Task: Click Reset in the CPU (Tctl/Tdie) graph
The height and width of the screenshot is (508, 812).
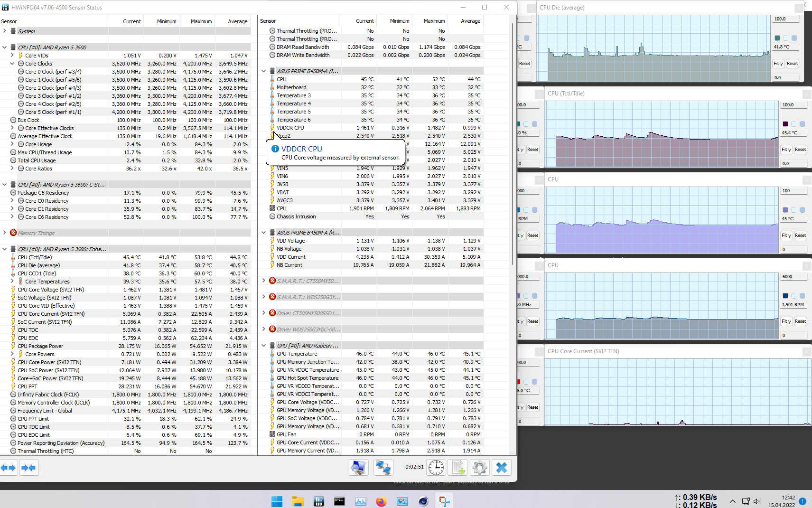Action: (x=801, y=150)
